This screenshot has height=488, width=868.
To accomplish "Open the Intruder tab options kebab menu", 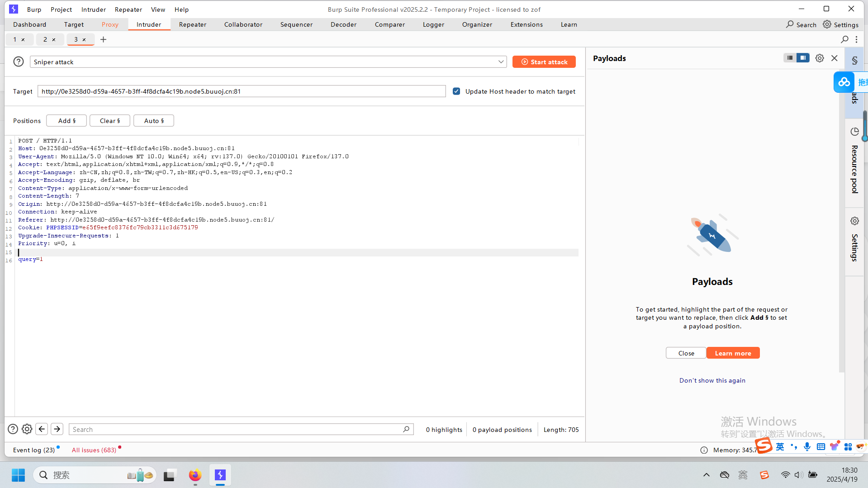I will [856, 39].
